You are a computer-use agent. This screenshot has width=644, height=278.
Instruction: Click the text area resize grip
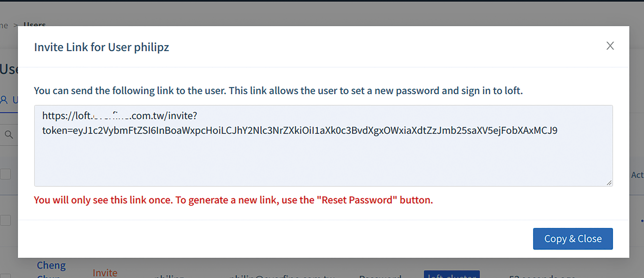(x=609, y=183)
